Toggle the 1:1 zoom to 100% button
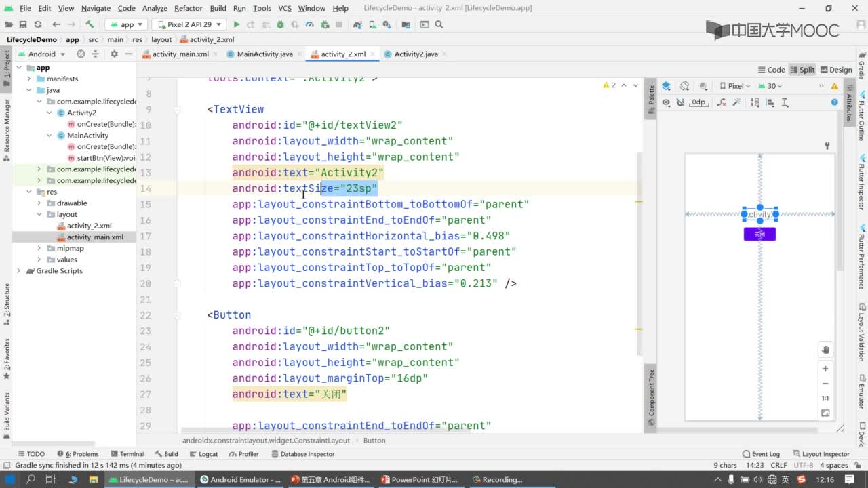The image size is (868, 488). pyautogui.click(x=825, y=398)
